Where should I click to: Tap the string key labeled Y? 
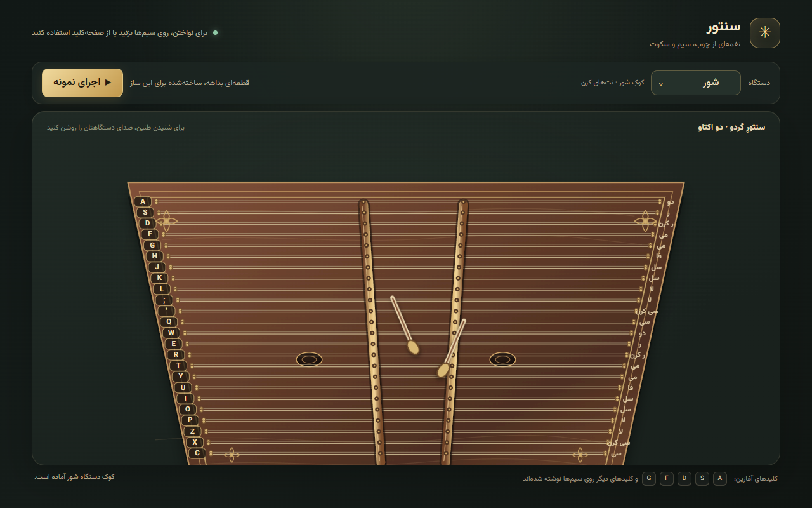[180, 377]
